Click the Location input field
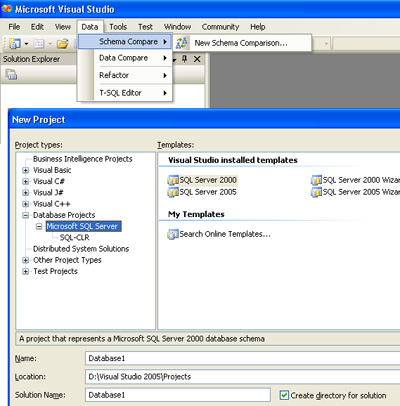This screenshot has height=406, width=400. [243, 377]
